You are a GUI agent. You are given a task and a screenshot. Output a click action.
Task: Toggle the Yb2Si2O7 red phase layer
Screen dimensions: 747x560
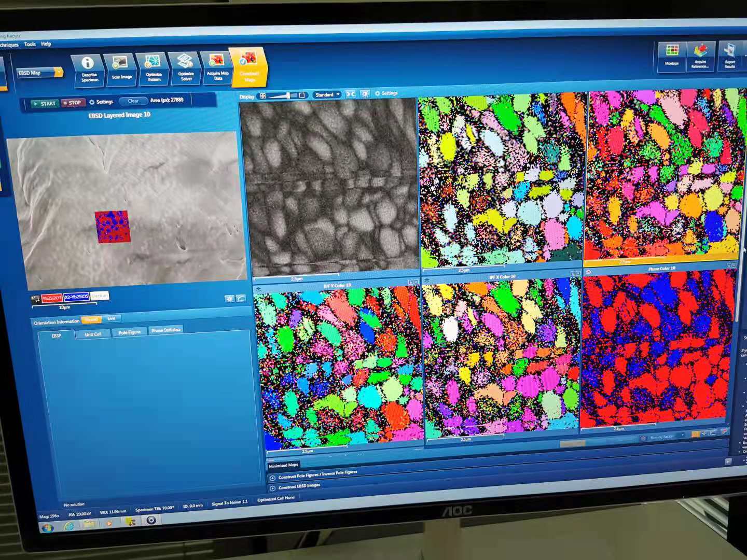tap(52, 298)
